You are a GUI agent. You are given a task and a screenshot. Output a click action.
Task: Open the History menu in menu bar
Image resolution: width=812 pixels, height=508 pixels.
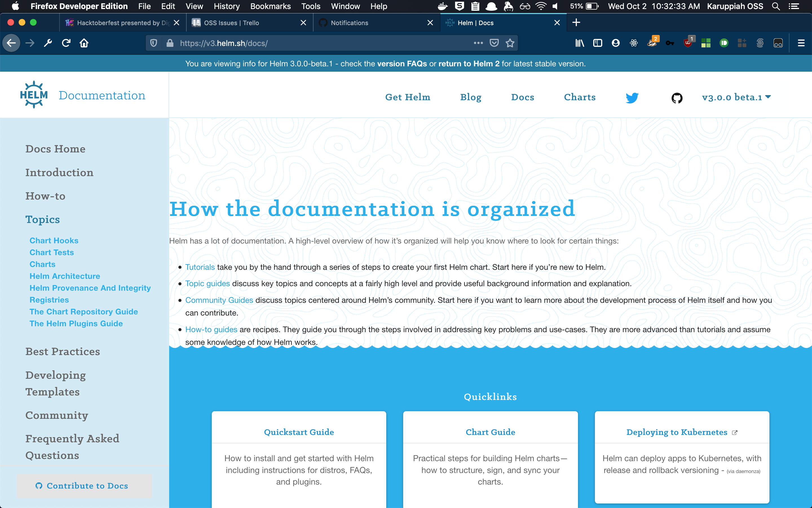pos(226,6)
